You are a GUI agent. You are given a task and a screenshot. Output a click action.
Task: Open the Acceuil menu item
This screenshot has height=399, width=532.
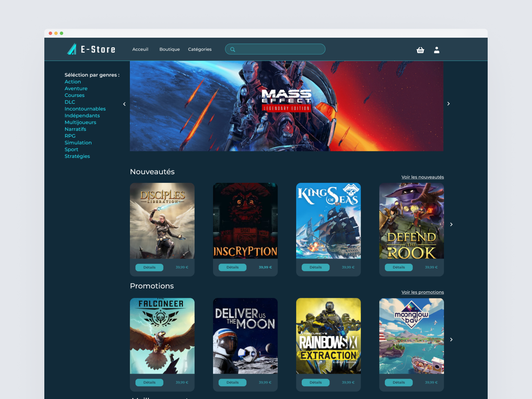[140, 49]
